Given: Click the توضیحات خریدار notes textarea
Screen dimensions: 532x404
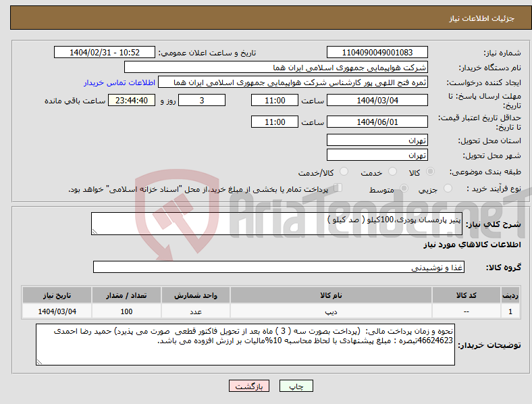Looking at the screenshot, I should [245, 345].
